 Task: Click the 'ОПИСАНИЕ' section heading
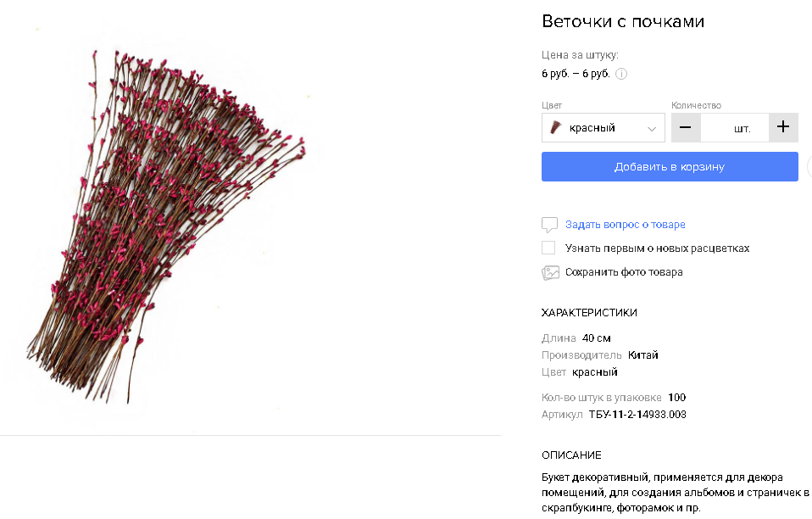571,455
